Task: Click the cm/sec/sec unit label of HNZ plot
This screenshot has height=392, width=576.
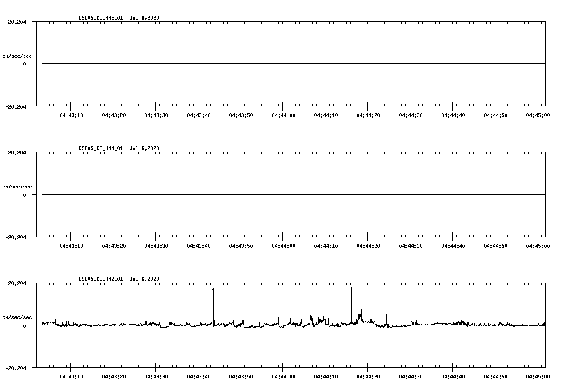Action: click(x=17, y=317)
